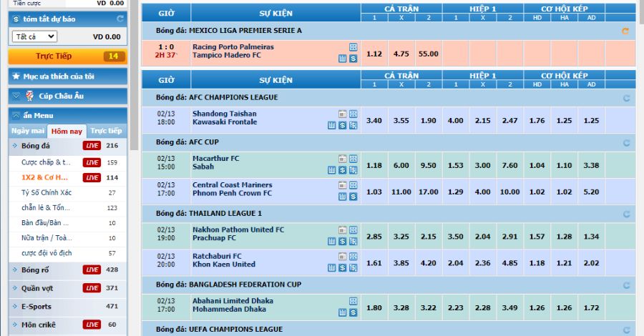
Task: Click TV icon for Macarthur FC match
Action: click(x=343, y=159)
